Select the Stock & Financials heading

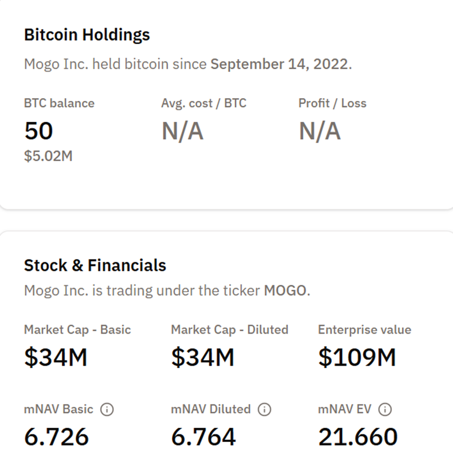pyautogui.click(x=95, y=265)
